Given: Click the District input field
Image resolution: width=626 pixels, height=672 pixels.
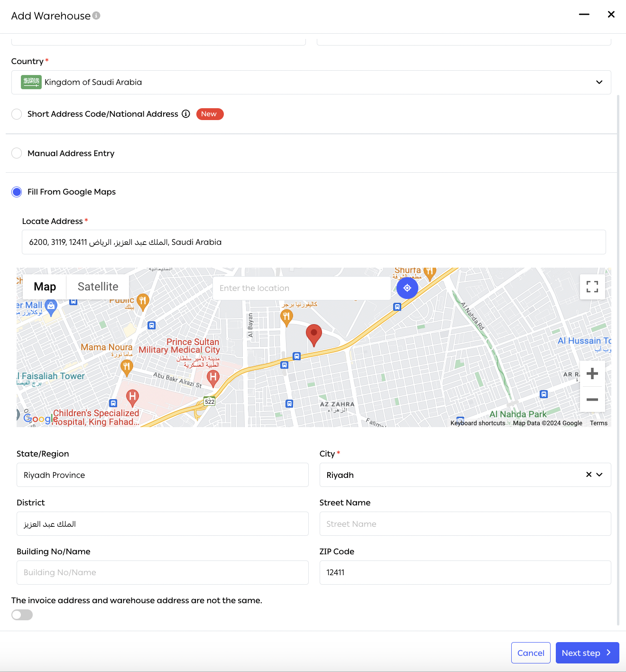Looking at the screenshot, I should [162, 524].
